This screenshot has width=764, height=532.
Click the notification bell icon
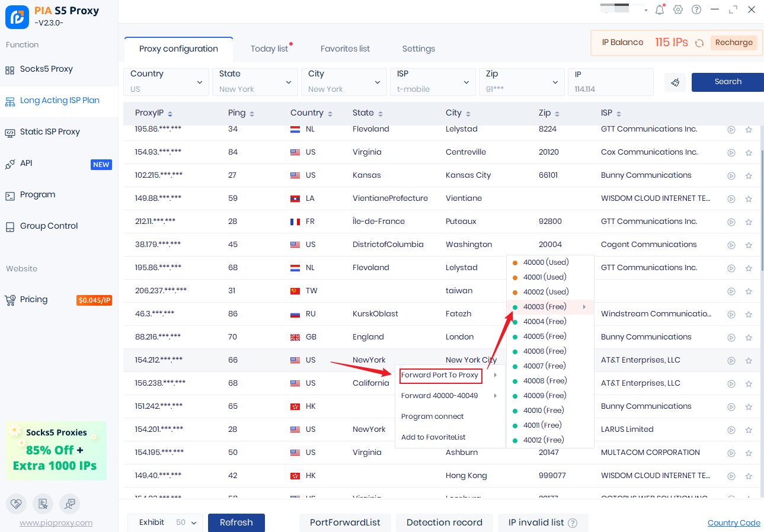point(660,9)
